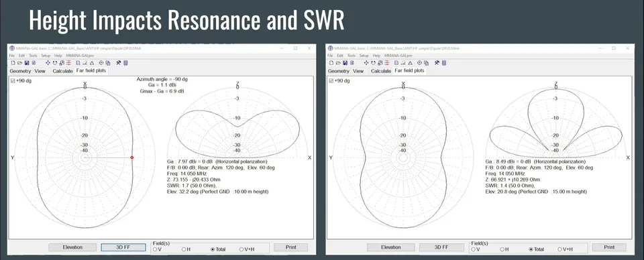Toggle +90 dg checkbox in 10 m height window
Viewport: 644px width, 260px height.
(x=13, y=81)
